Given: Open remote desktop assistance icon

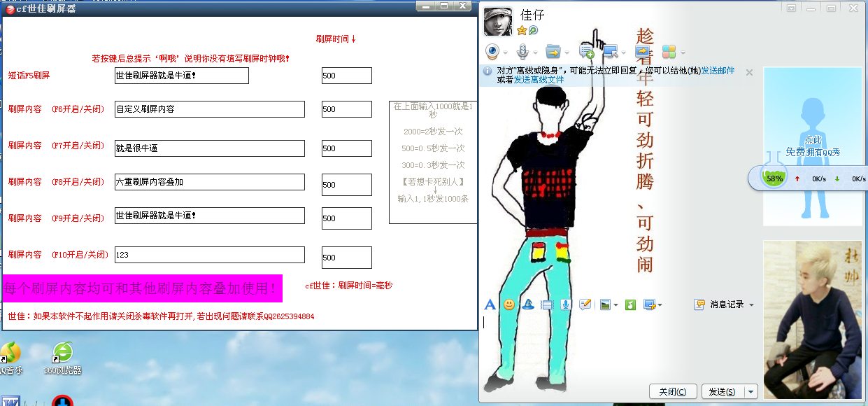Looking at the screenshot, I should pyautogui.click(x=610, y=51).
